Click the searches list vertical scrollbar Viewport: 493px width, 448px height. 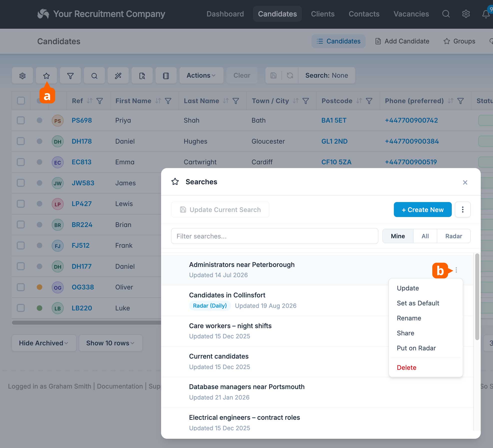(x=477, y=297)
